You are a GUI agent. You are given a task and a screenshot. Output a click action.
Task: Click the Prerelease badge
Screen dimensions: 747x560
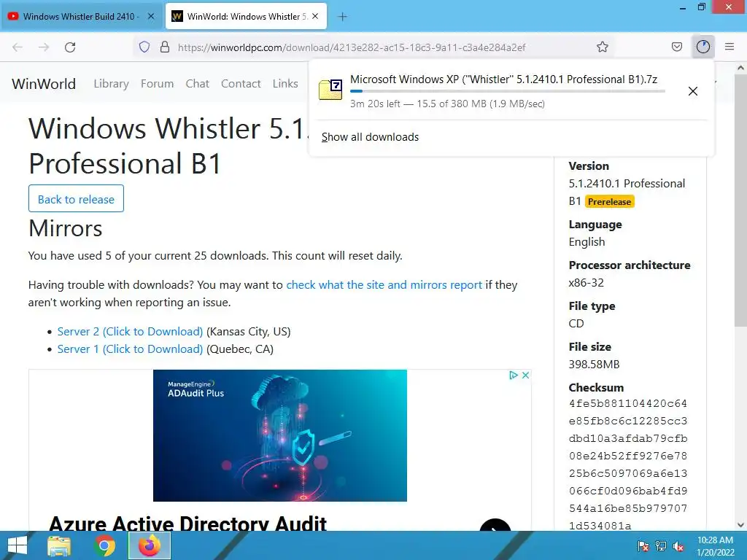[609, 201]
